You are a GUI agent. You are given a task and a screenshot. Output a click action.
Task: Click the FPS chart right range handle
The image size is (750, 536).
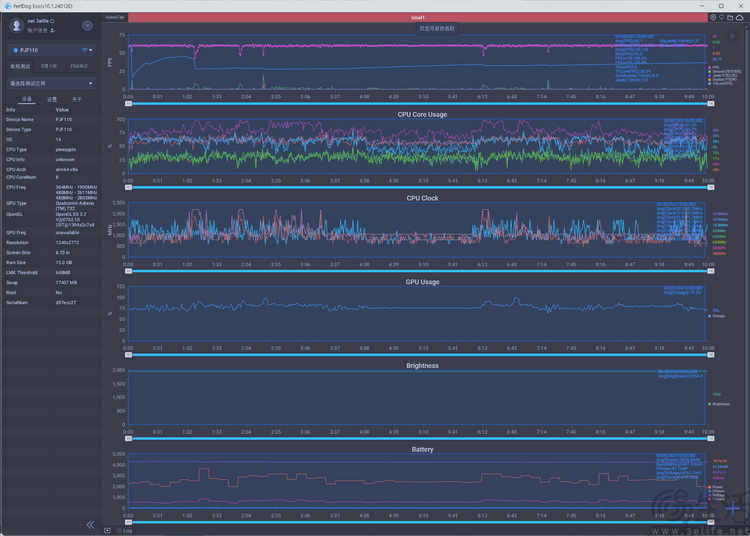(x=711, y=103)
